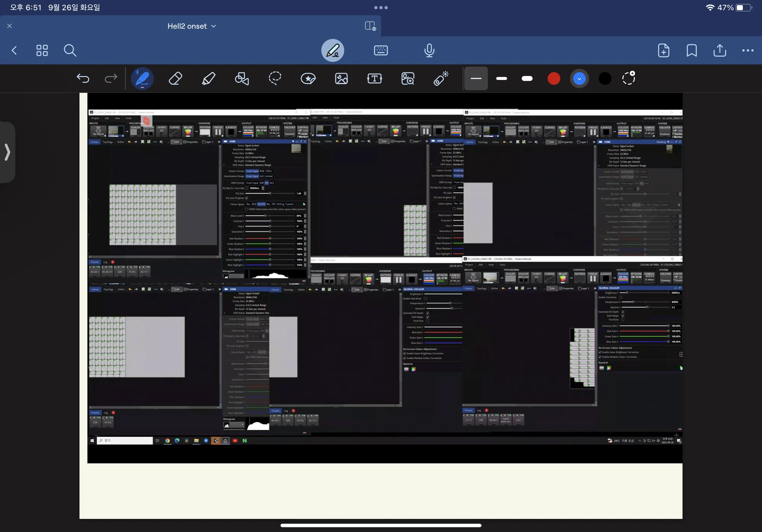Image resolution: width=762 pixels, height=532 pixels.
Task: Activate the laser pointer tool
Action: click(441, 78)
